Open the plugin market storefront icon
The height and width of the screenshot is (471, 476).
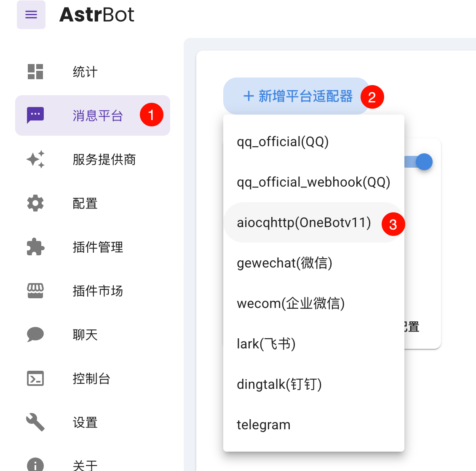[35, 291]
